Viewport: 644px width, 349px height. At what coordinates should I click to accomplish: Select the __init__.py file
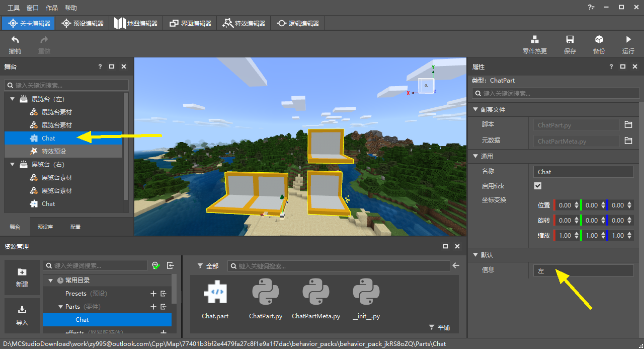[x=366, y=300]
